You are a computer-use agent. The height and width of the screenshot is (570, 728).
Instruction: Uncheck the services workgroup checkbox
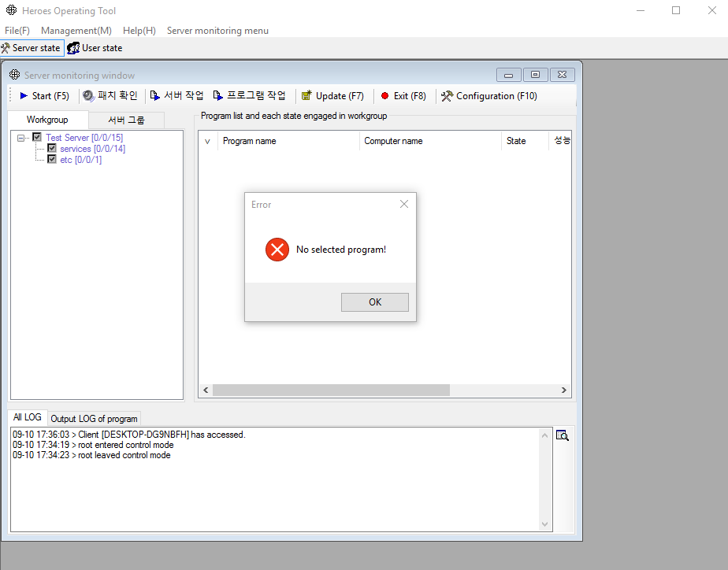click(x=52, y=149)
